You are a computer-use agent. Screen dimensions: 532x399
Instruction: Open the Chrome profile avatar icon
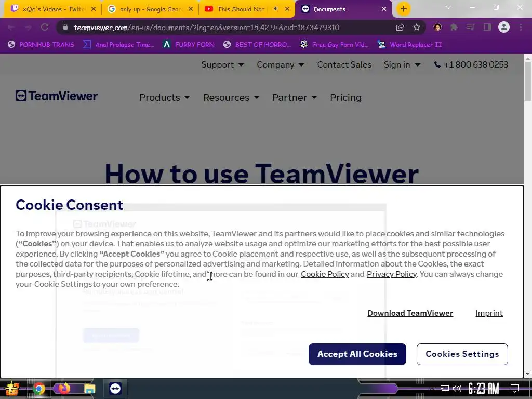click(504, 27)
